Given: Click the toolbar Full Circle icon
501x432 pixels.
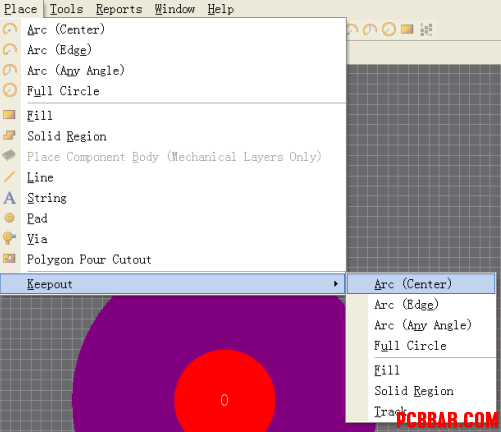Looking at the screenshot, I should click(389, 29).
